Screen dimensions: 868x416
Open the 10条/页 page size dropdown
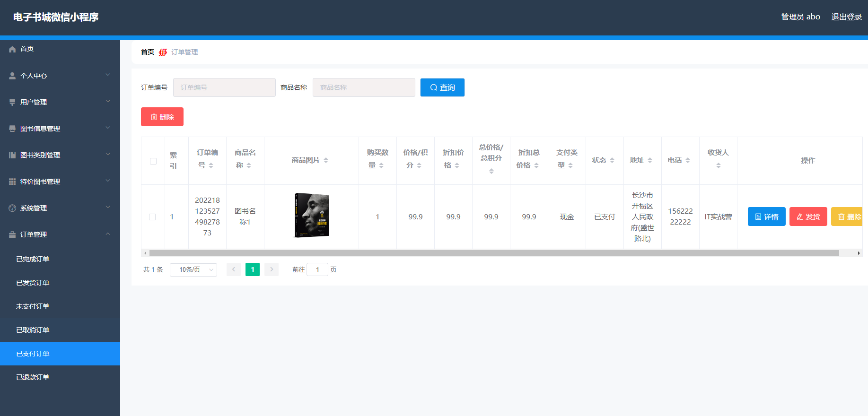[193, 269]
